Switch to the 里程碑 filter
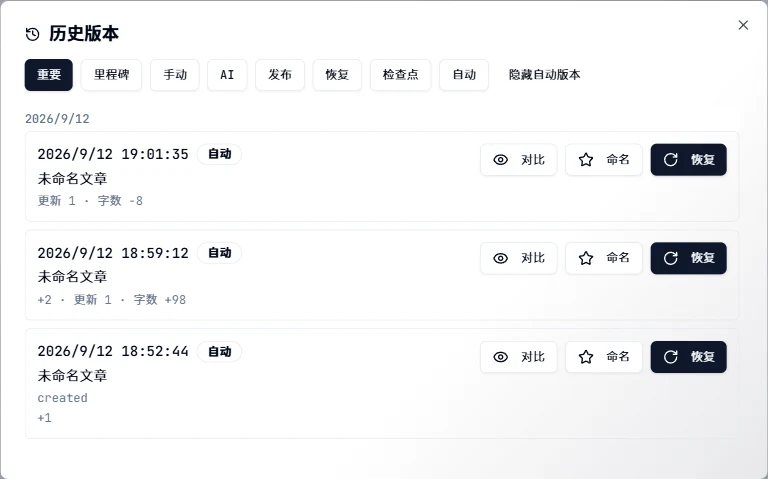The height and width of the screenshot is (479, 768). click(x=111, y=75)
